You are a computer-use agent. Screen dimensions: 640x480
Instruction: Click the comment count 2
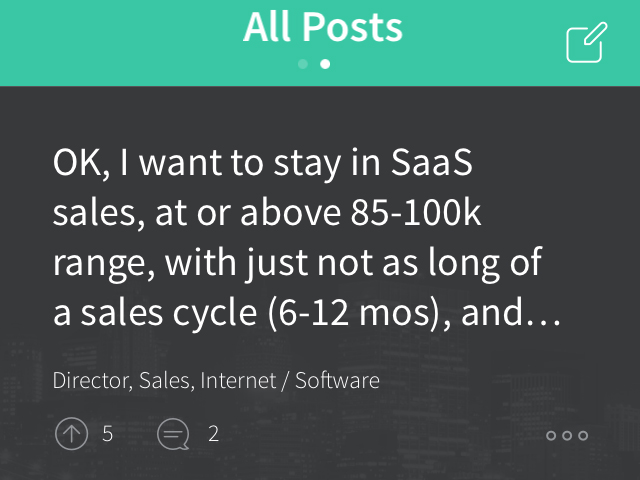[x=213, y=433]
